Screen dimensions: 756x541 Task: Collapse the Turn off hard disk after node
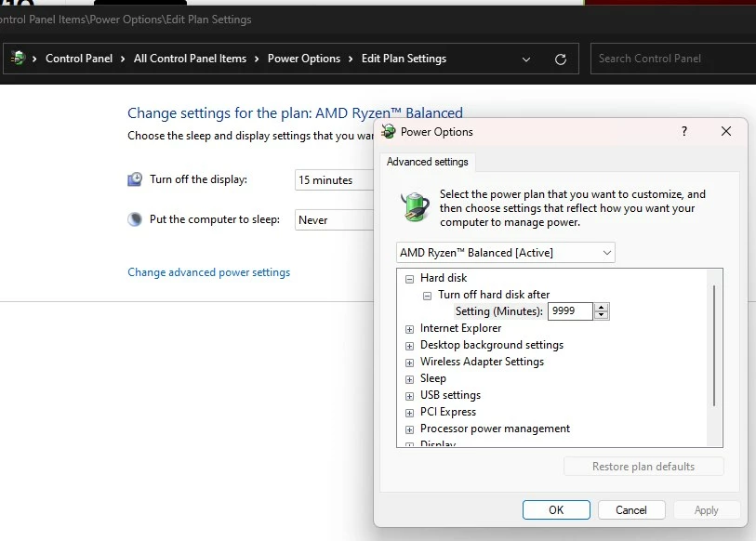pyautogui.click(x=427, y=296)
